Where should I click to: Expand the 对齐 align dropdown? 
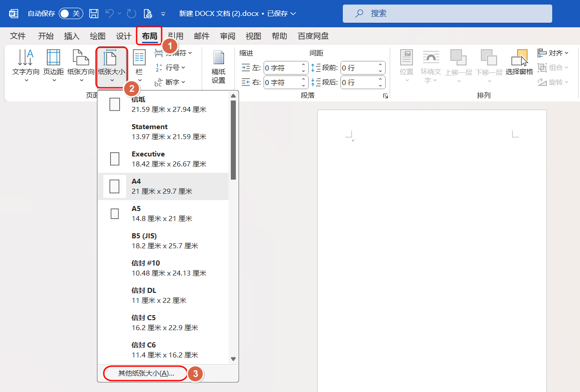[x=553, y=53]
